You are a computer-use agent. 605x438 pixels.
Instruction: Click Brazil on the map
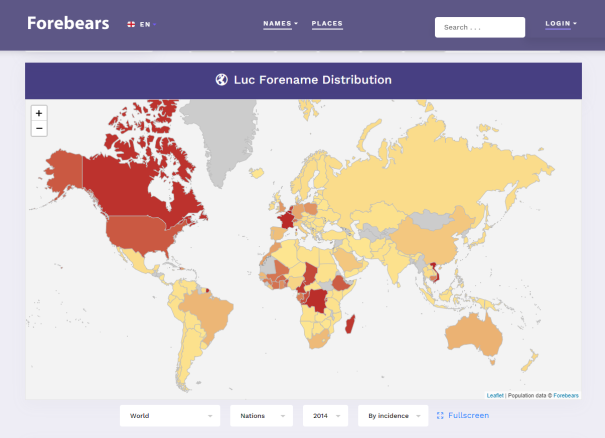(205, 310)
